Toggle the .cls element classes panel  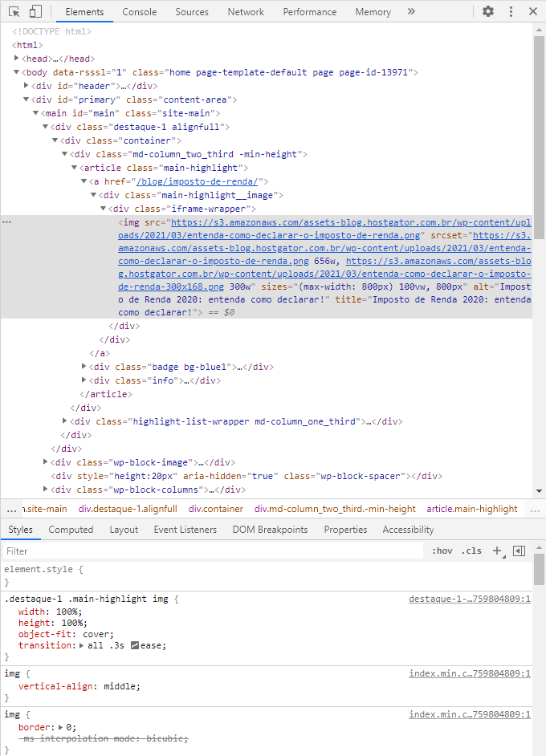pyautogui.click(x=471, y=551)
